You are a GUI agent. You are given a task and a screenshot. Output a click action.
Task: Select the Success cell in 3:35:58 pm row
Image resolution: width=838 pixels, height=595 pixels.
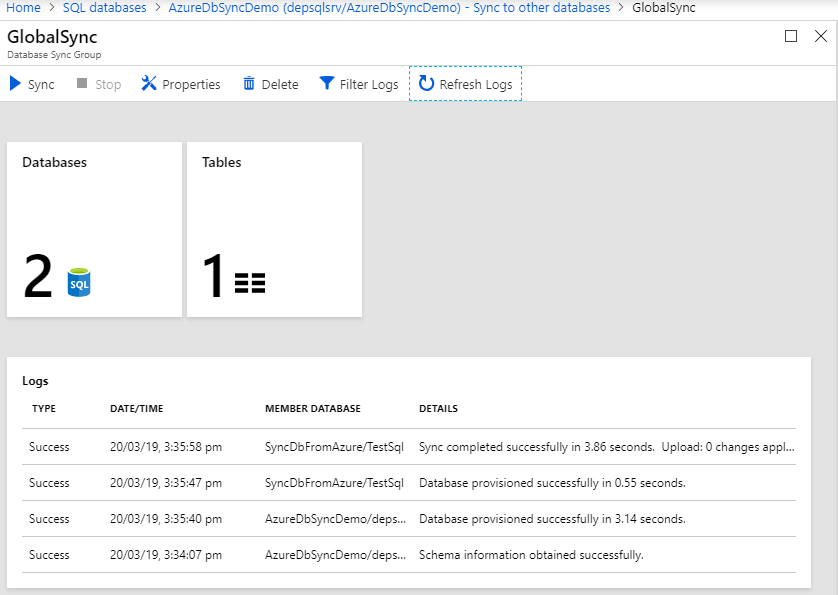49,447
